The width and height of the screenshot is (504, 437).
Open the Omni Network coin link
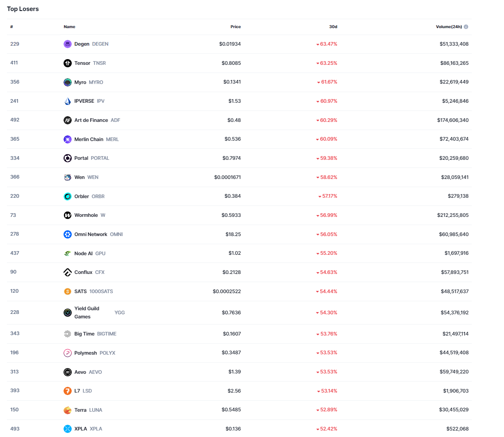coord(90,234)
